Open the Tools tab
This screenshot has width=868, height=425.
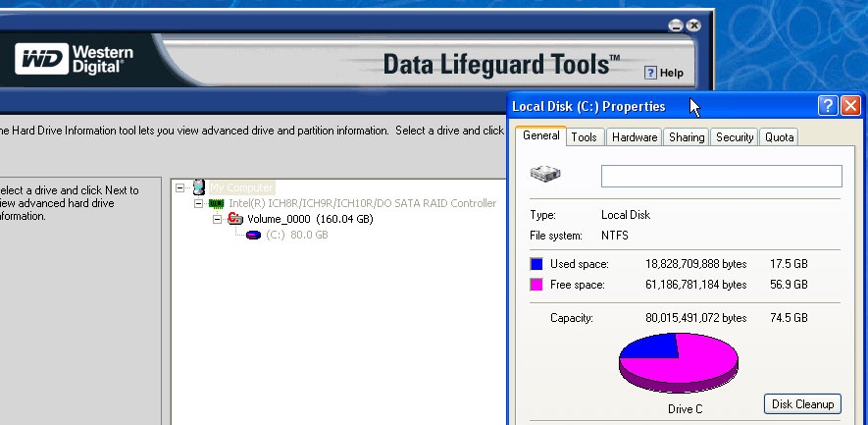pos(584,137)
